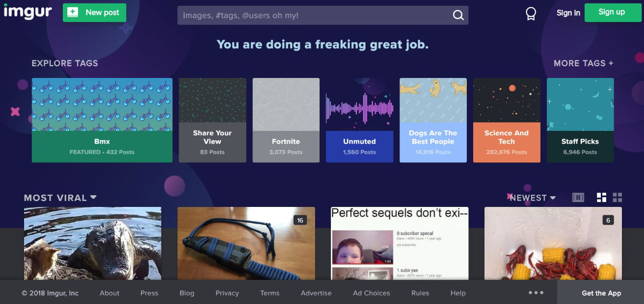Viewport: 644px width, 304px height.
Task: Click the green Sign up button
Action: point(612,12)
